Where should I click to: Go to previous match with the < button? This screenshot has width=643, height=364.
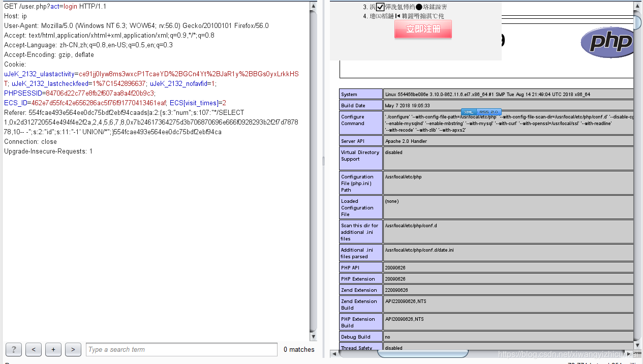33,349
